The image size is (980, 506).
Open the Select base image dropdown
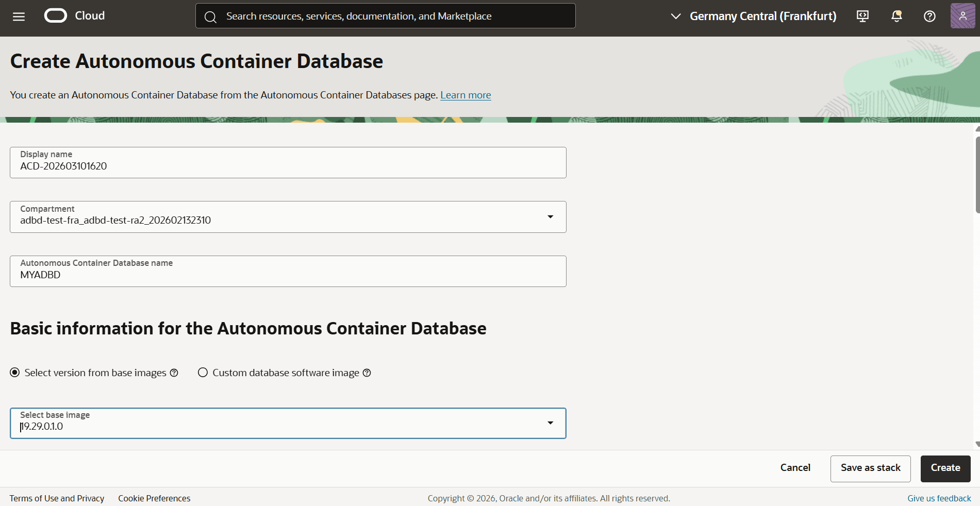click(x=550, y=423)
